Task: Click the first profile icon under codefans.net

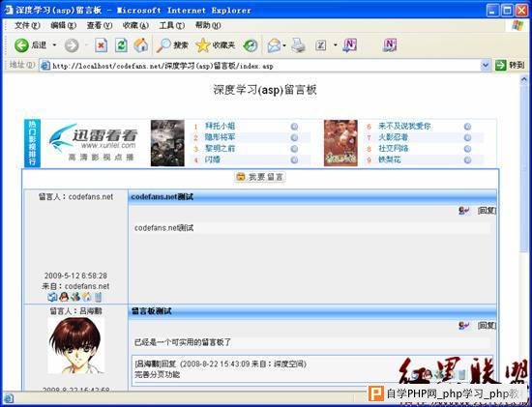Action: (52, 297)
